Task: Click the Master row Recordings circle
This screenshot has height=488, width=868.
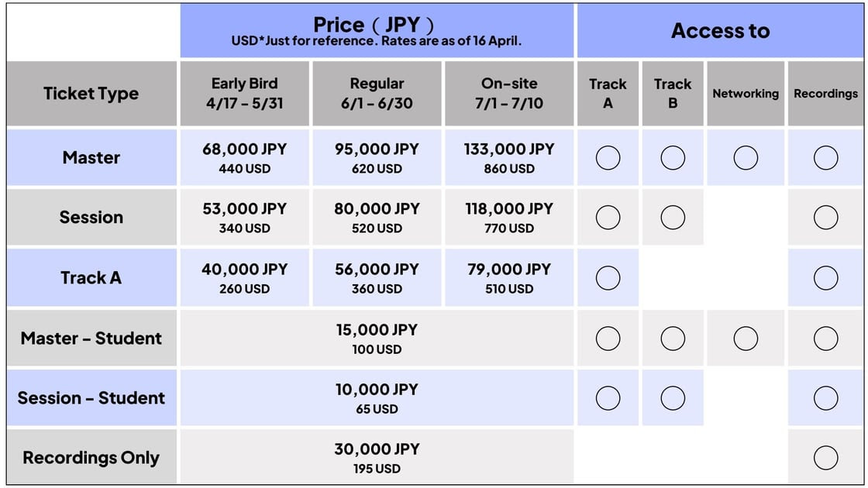Action: 825,158
